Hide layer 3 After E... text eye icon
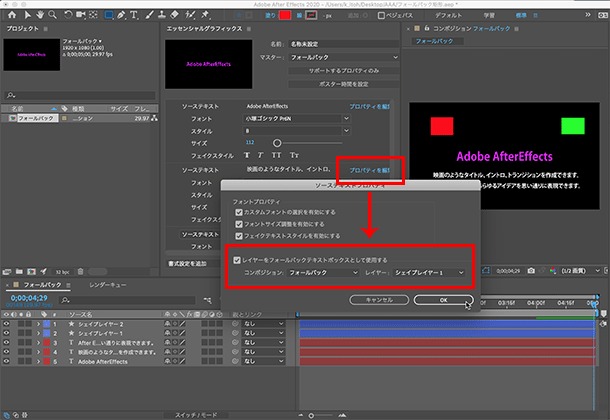This screenshot has height=420, width=610. pos(6,343)
